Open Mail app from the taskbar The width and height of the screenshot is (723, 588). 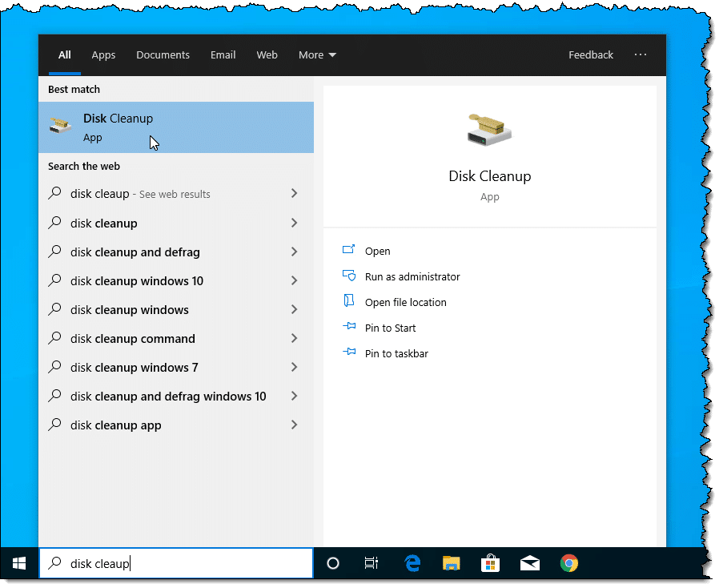click(529, 564)
